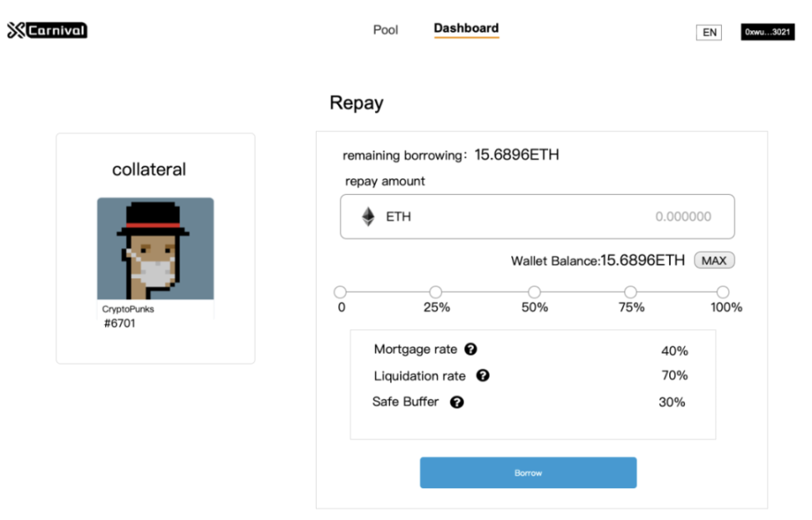Select the 25% slider stop
This screenshot has height=520, width=812.
point(435,292)
